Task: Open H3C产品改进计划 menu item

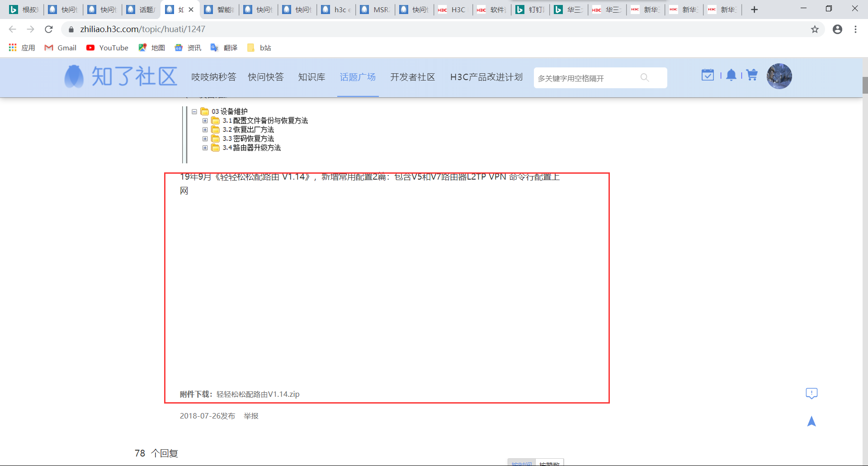Action: coord(486,77)
